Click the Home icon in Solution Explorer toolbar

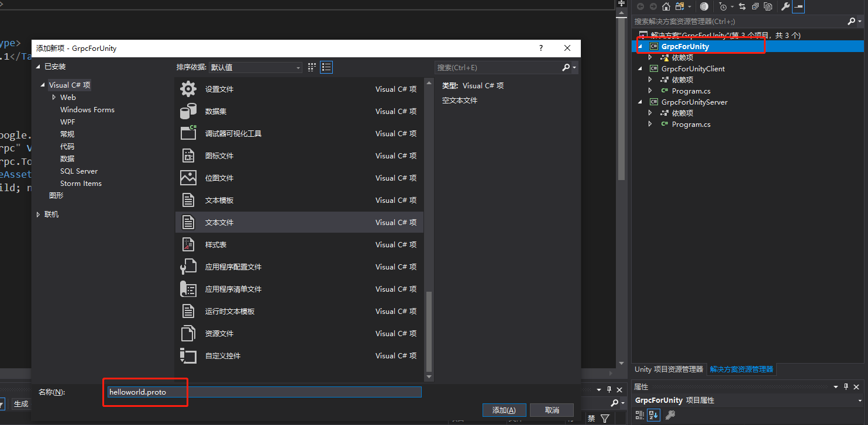tap(666, 6)
